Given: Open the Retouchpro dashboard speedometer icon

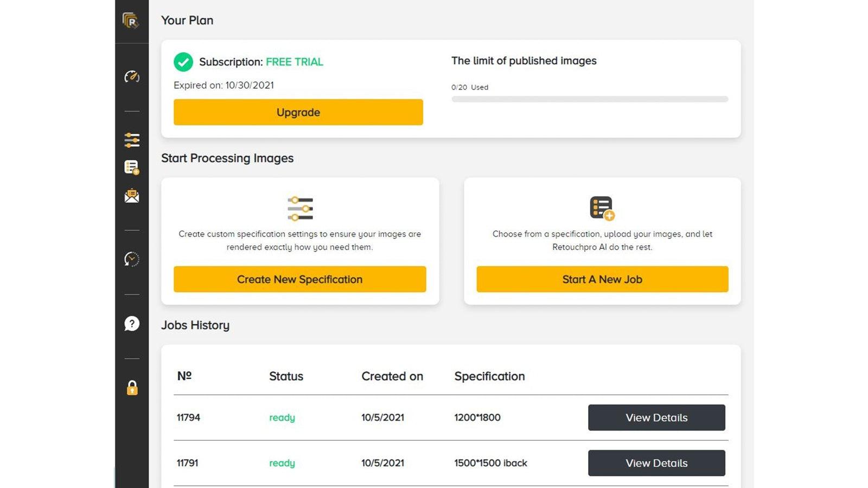Looking at the screenshot, I should tap(132, 77).
